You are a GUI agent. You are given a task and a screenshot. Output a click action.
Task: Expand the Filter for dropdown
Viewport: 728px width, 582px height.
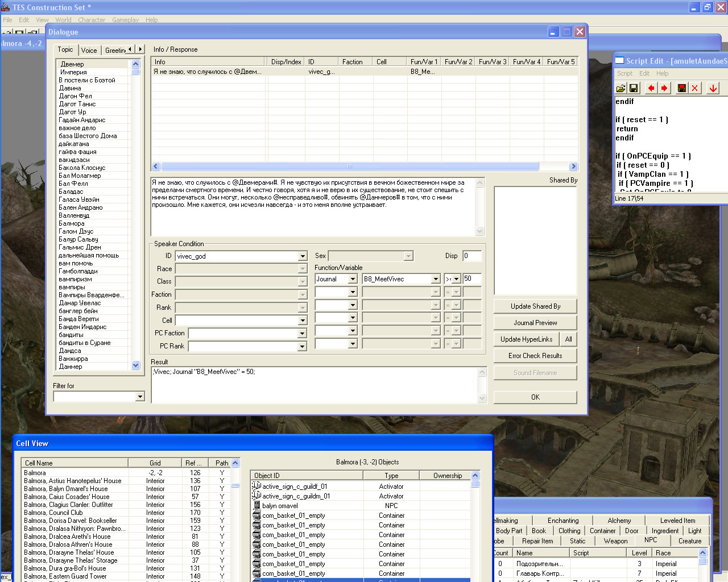point(140,397)
